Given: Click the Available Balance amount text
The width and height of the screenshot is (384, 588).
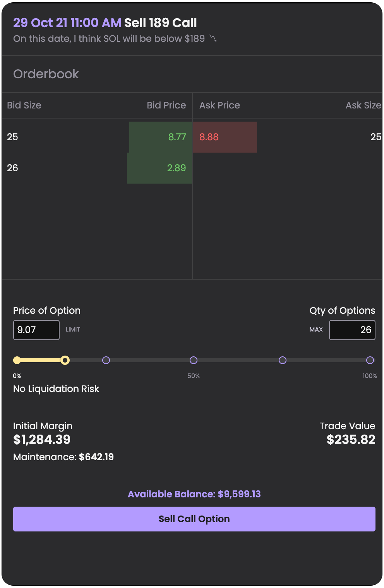Looking at the screenshot, I should (x=194, y=494).
